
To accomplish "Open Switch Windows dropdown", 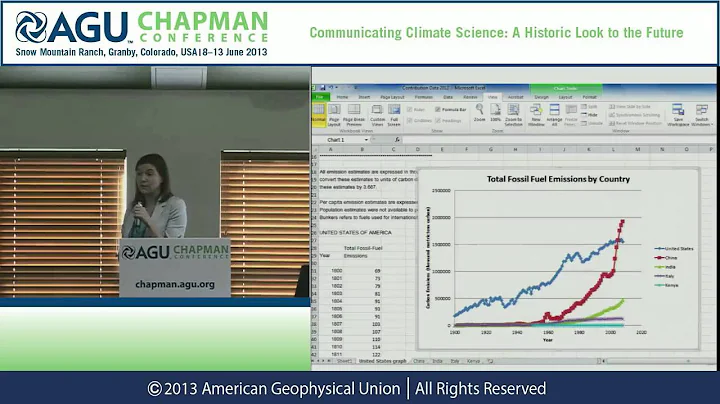I will coord(702,115).
